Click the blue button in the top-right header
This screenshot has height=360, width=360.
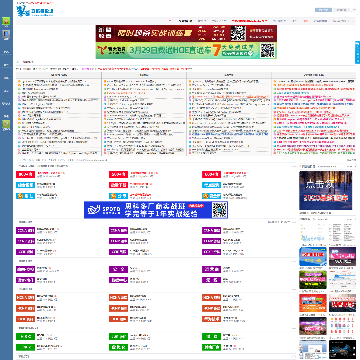[x=323, y=10]
